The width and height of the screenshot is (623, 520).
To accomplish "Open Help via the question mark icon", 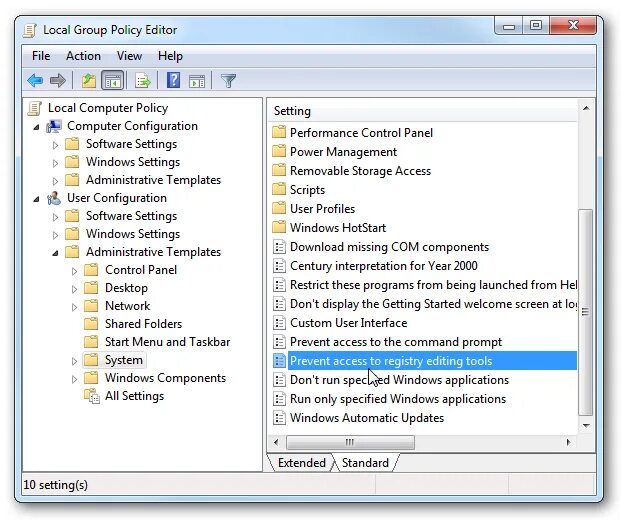I will (173, 81).
